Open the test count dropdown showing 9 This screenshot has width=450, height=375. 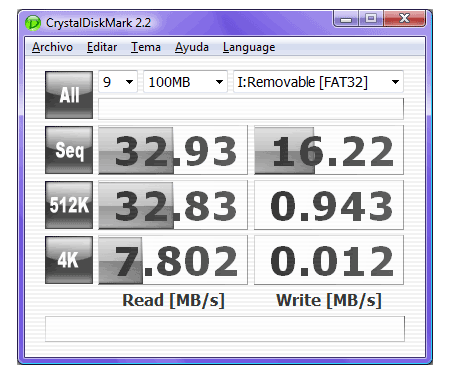pyautogui.click(x=118, y=82)
